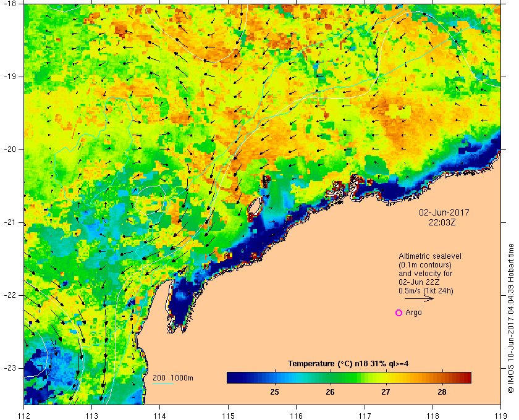519x420 pixels.
Task: Click the 'Argo' legend label
Action: point(413,313)
